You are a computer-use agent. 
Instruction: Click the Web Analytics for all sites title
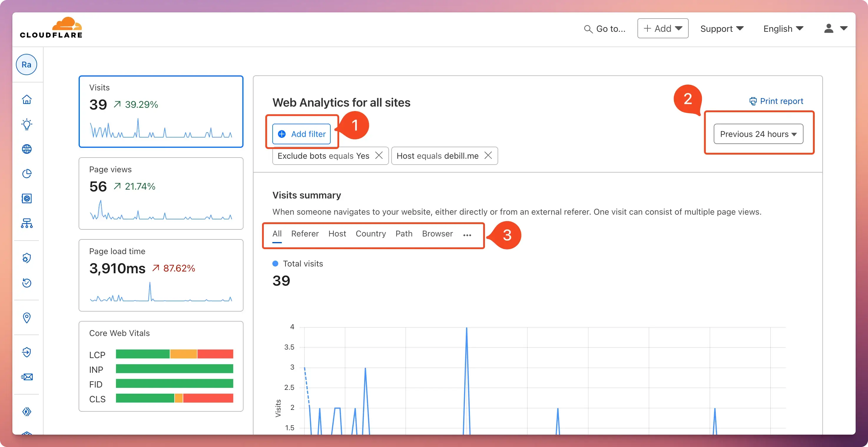pos(341,102)
